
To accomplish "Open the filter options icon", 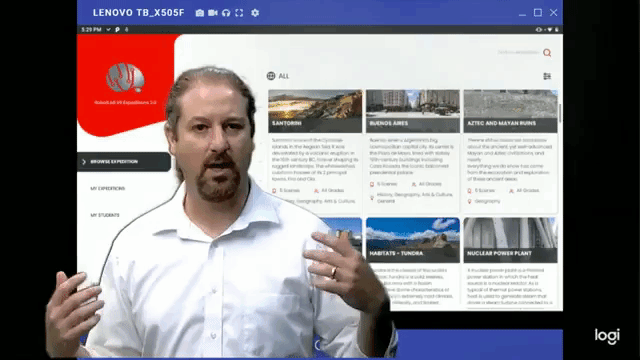I will (x=547, y=76).
